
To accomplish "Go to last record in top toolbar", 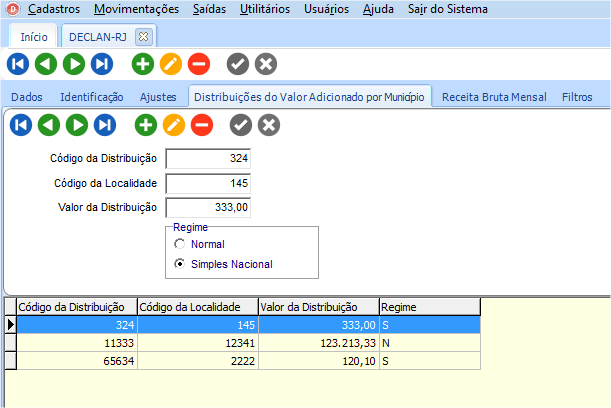I will pos(102,64).
